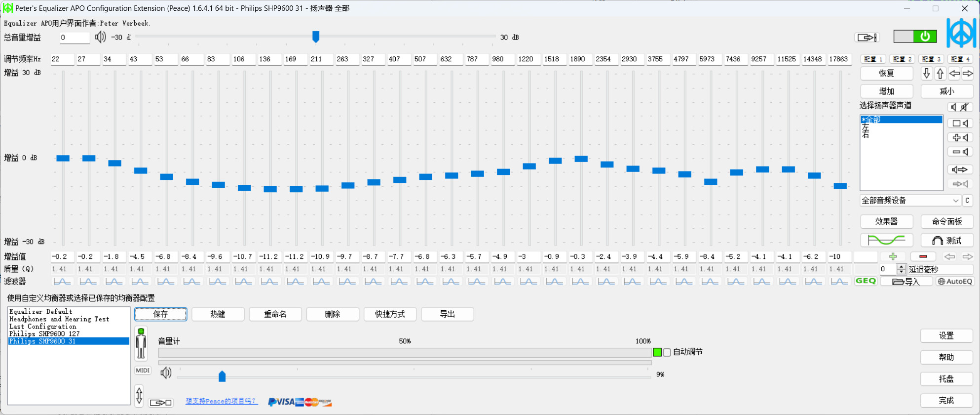
Task: Select 配置 2 preset button
Action: click(903, 59)
